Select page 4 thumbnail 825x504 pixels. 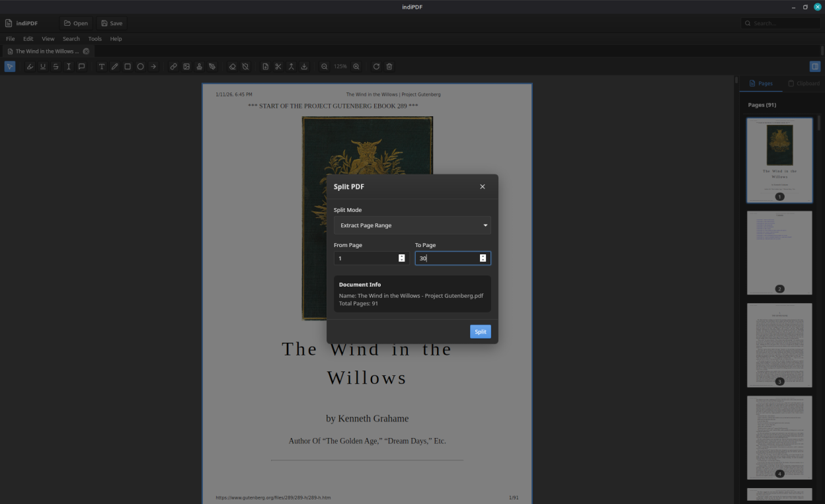(779, 438)
